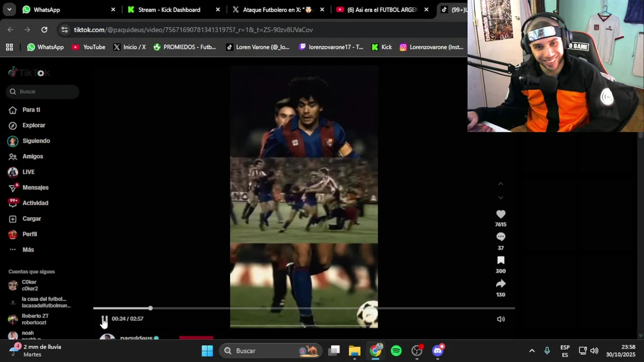Click the TikTok logo

[x=29, y=72]
